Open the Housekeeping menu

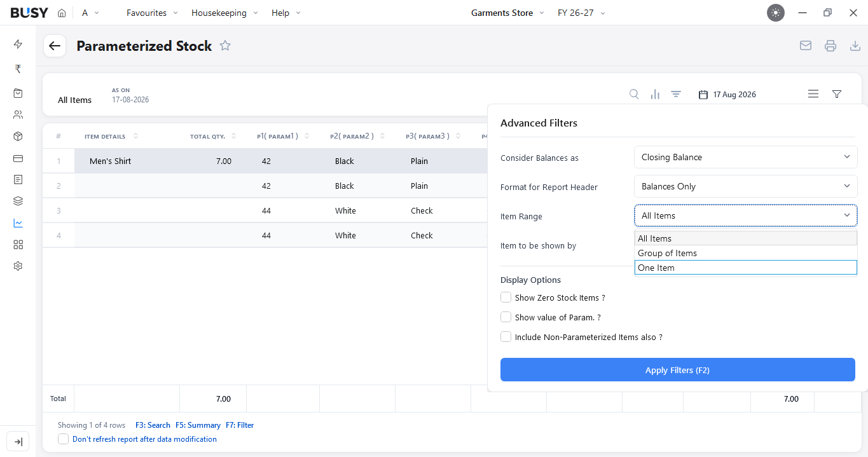pyautogui.click(x=224, y=13)
